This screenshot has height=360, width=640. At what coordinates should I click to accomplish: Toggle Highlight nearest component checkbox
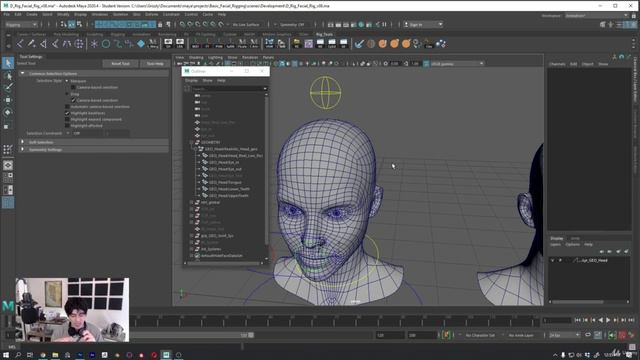[67, 119]
